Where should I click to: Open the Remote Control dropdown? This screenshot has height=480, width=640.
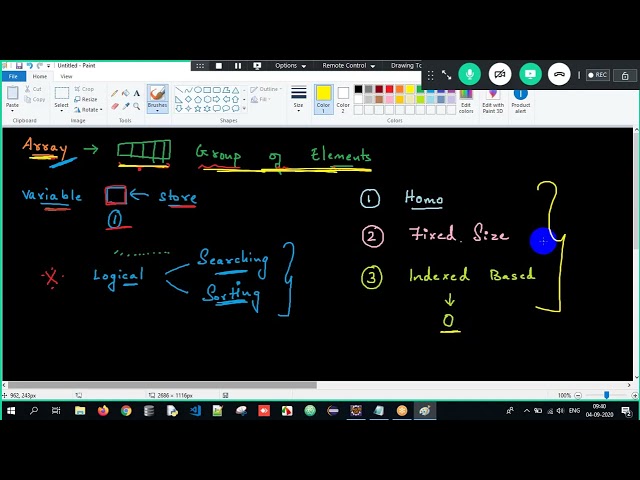349,66
